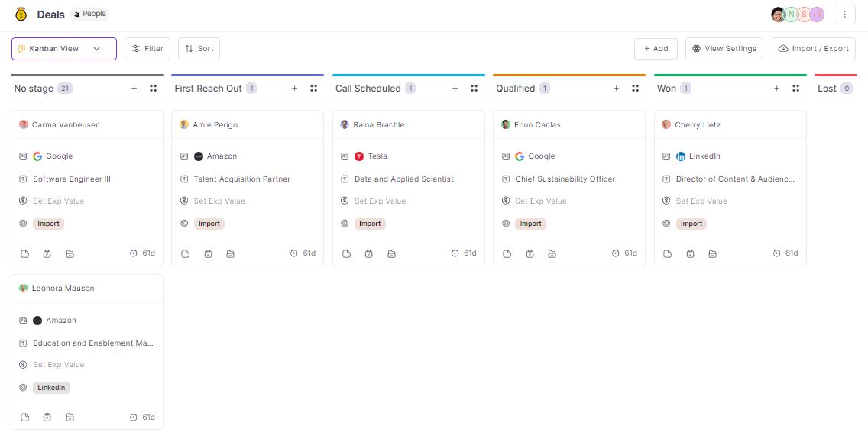This screenshot has width=868, height=432.
Task: Click the tasks clipboard icon on Cherry Lietz card
Action: 690,254
